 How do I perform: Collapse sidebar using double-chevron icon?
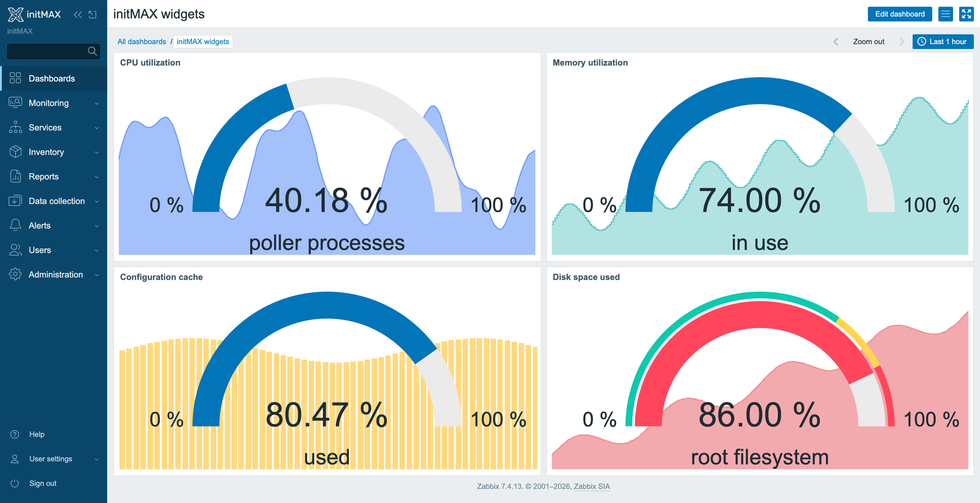(x=78, y=15)
